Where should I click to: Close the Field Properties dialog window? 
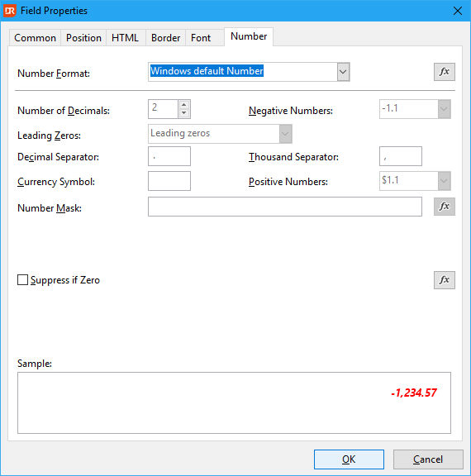457,11
